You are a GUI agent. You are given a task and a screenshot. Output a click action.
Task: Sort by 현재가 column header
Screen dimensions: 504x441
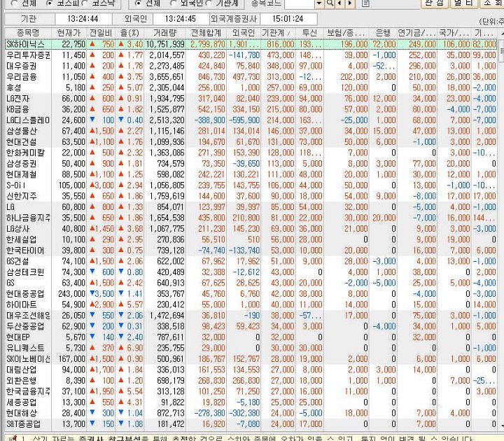tap(69, 33)
